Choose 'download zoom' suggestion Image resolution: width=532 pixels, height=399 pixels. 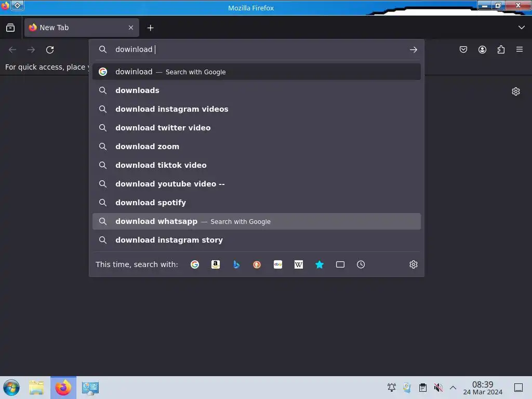click(257, 147)
